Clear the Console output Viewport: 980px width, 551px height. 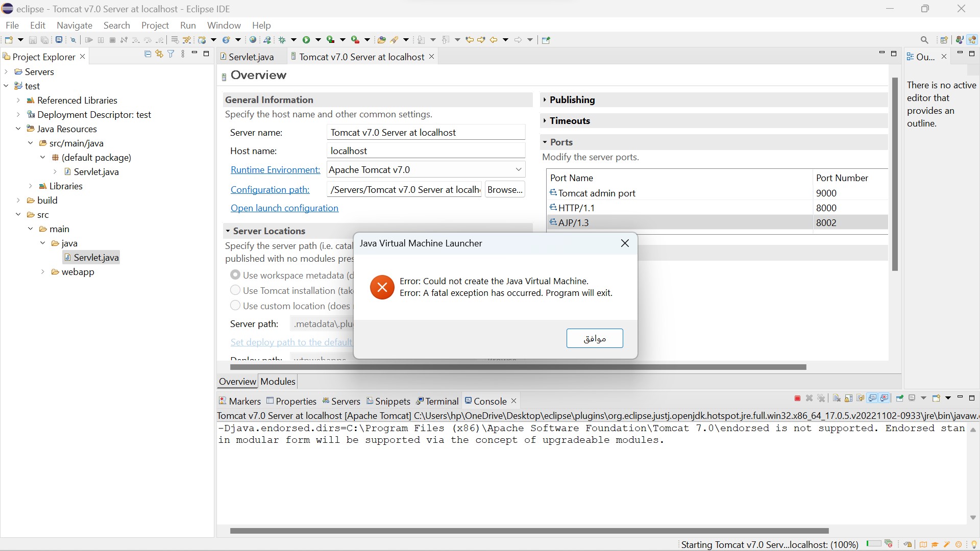tap(837, 398)
